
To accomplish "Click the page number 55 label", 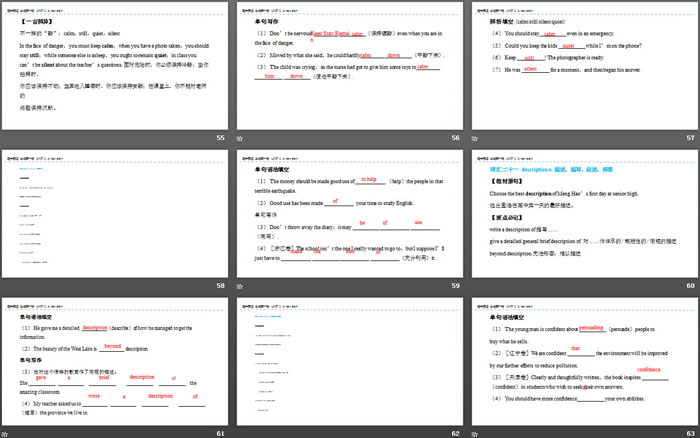I will [220, 138].
